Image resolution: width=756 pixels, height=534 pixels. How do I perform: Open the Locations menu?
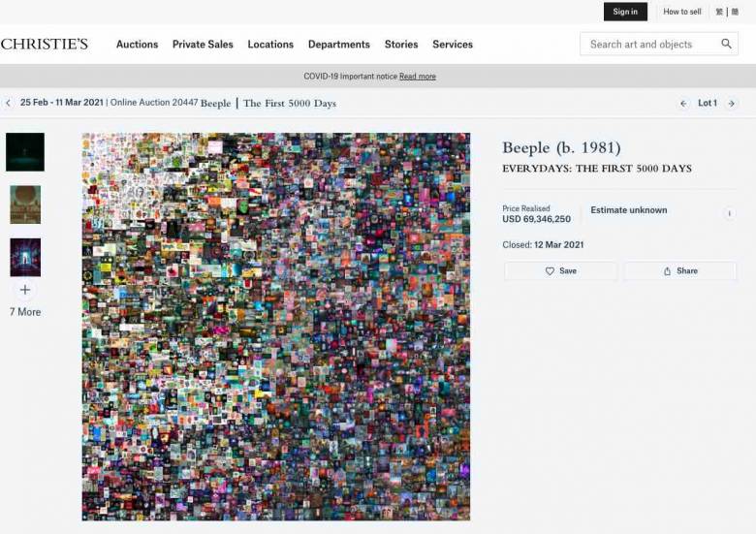270,45
